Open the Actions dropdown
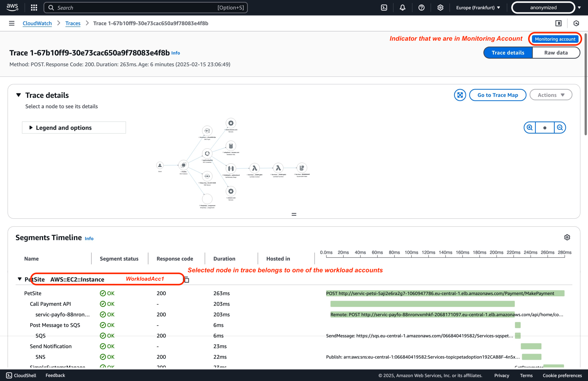This screenshot has width=588, height=381. [x=551, y=95]
